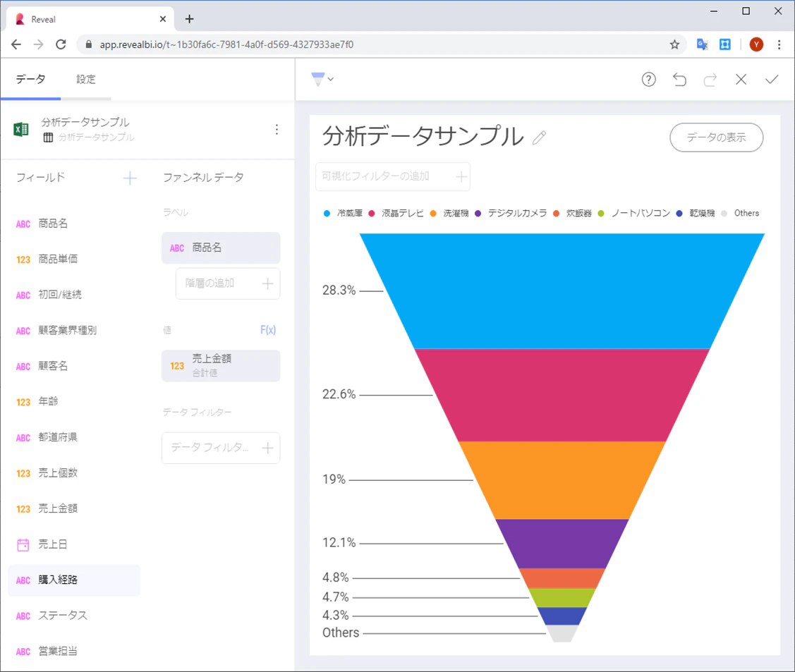Image resolution: width=795 pixels, height=672 pixels.
Task: Click the pink 22.6% funnel segment
Action: pyautogui.click(x=562, y=396)
